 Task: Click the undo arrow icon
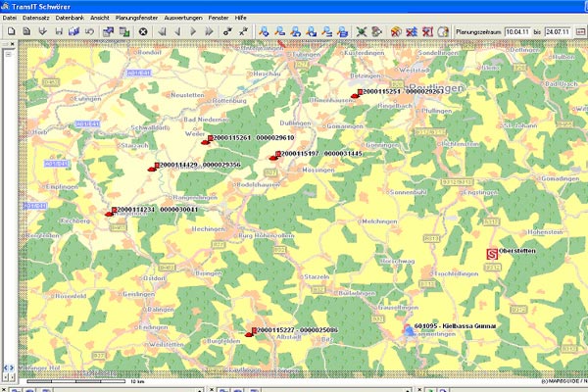90,32
